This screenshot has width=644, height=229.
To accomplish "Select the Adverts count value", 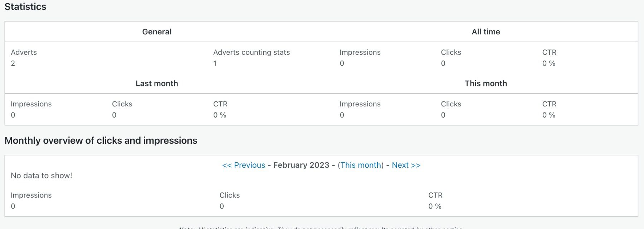I will (x=13, y=63).
